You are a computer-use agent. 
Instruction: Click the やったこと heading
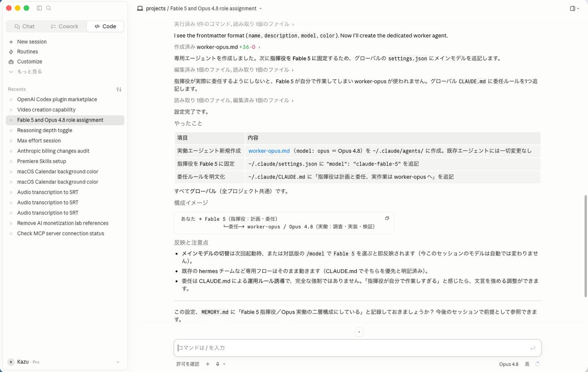188,123
